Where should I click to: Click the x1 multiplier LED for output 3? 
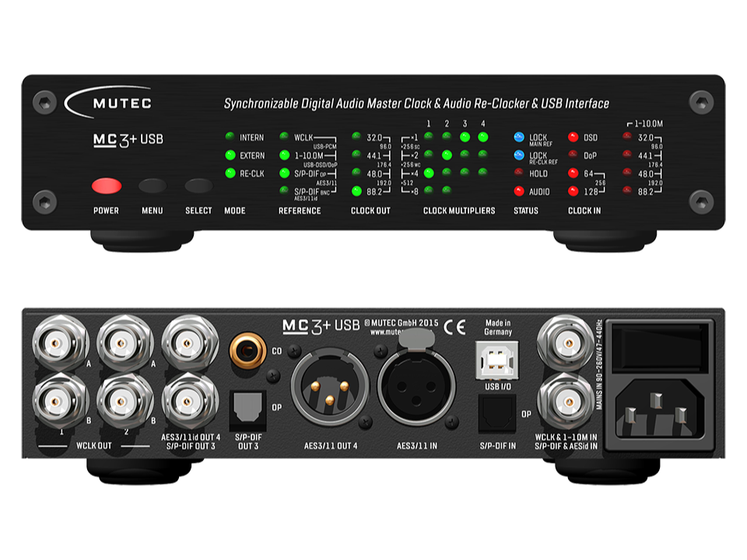tap(465, 137)
